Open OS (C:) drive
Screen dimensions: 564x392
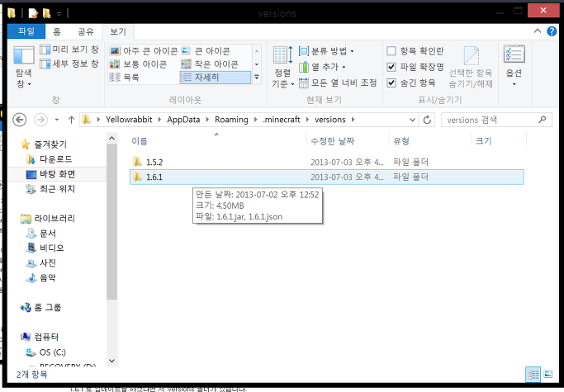pyautogui.click(x=45, y=352)
